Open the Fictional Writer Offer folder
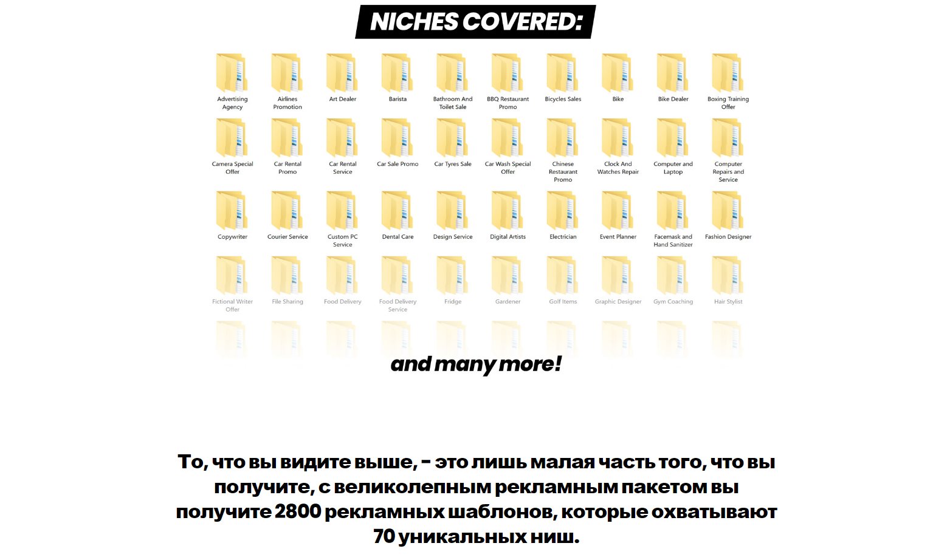 (x=232, y=276)
